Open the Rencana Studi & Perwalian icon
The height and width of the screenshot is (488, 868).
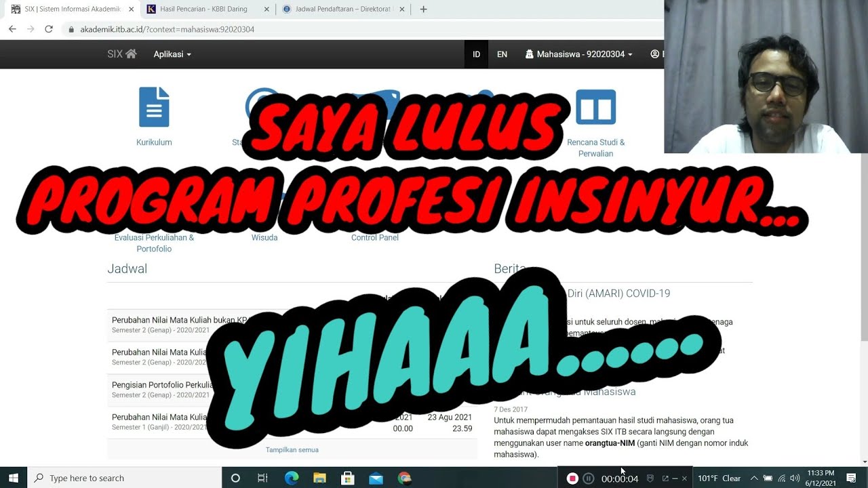point(595,107)
